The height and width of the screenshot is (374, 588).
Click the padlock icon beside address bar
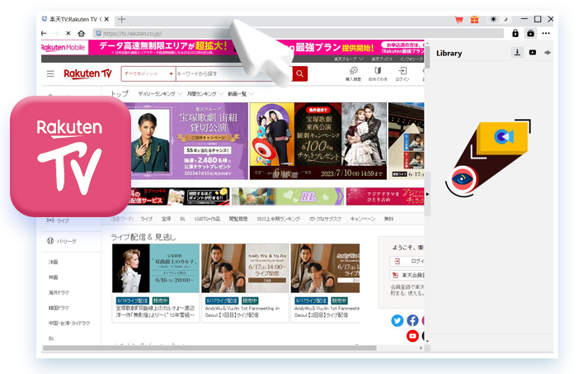(515, 33)
